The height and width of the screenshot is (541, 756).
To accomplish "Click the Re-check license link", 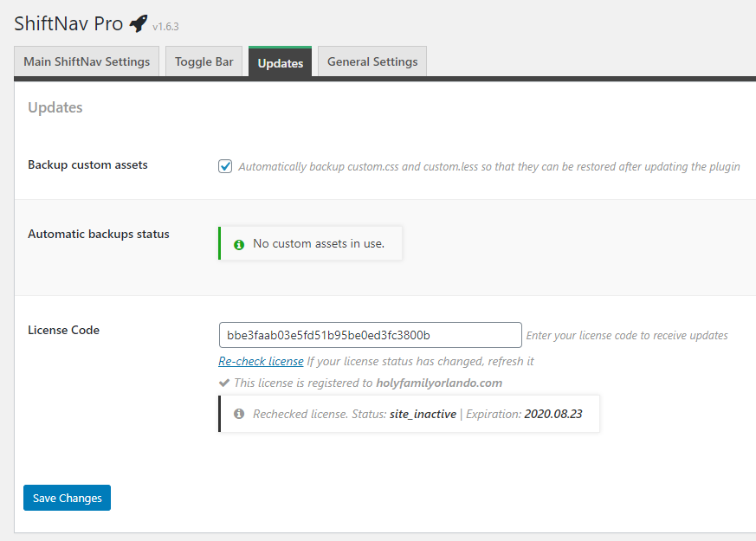I will click(261, 361).
